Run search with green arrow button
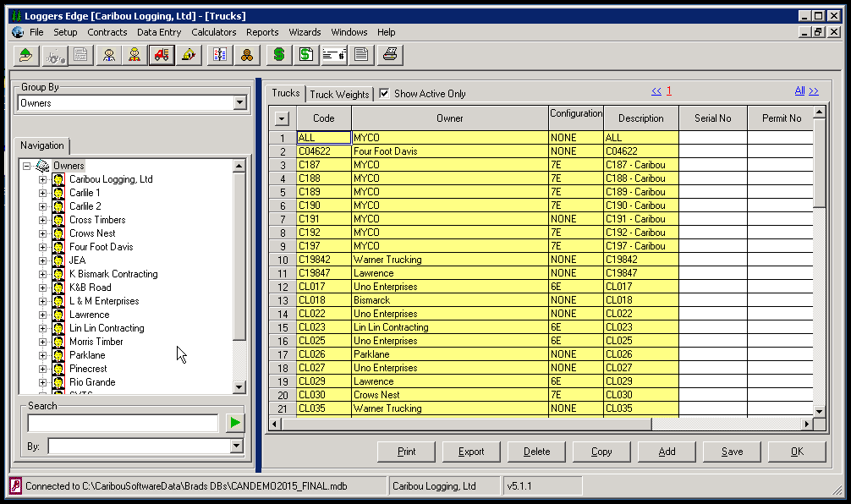This screenshot has width=851, height=504. click(x=235, y=423)
